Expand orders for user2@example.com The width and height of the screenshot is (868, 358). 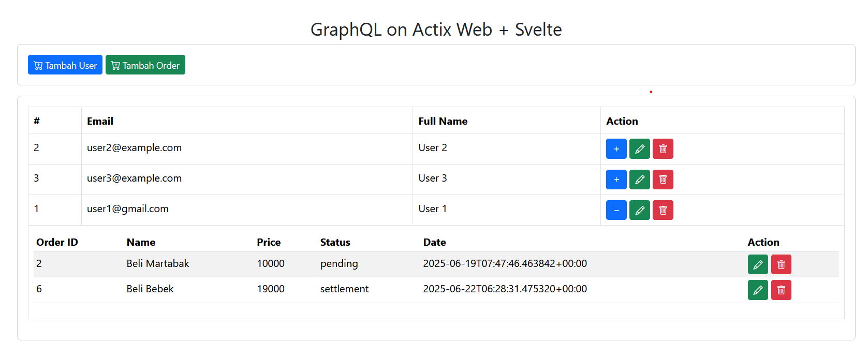pyautogui.click(x=616, y=149)
